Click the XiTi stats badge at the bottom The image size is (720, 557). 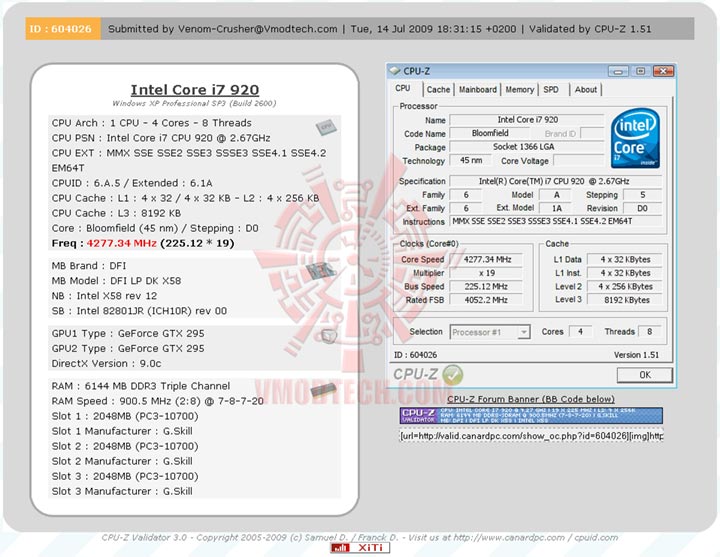pos(360,547)
